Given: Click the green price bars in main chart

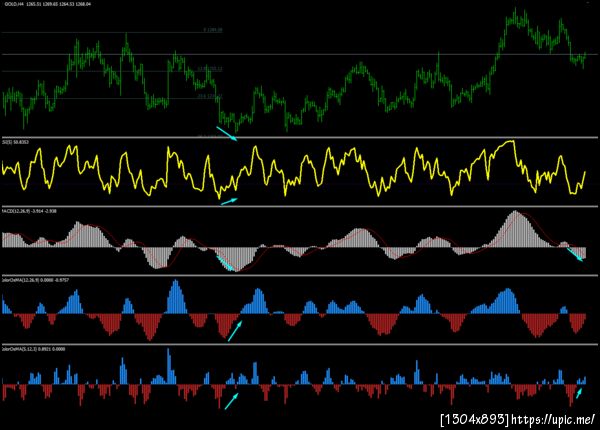Looking at the screenshot, I should tap(294, 69).
